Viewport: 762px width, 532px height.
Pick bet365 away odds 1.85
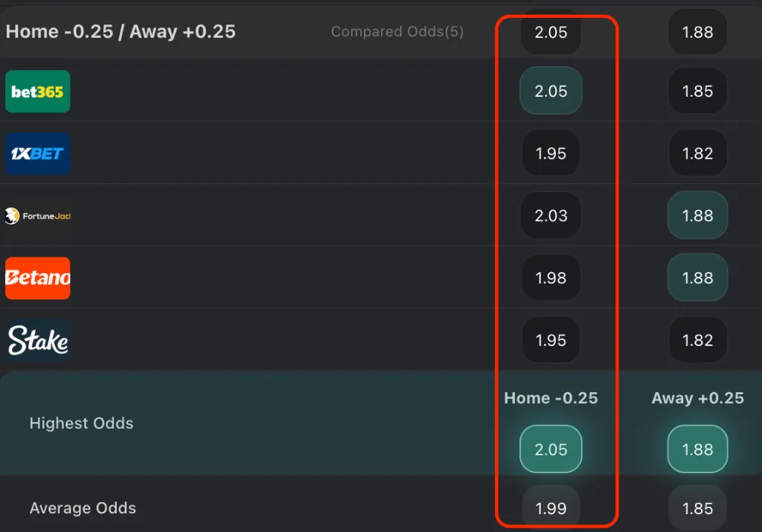point(697,92)
